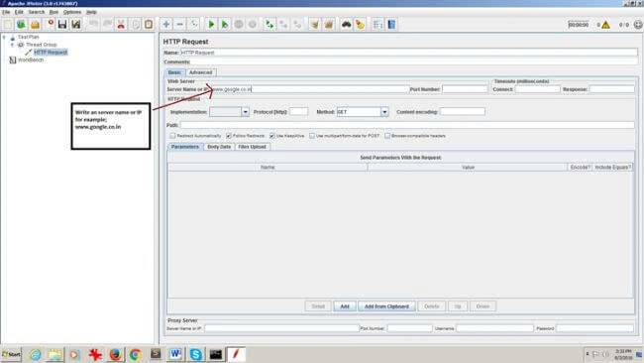Click the yellow warning errors indicator
This screenshot has width=644, height=363.
[605, 25]
